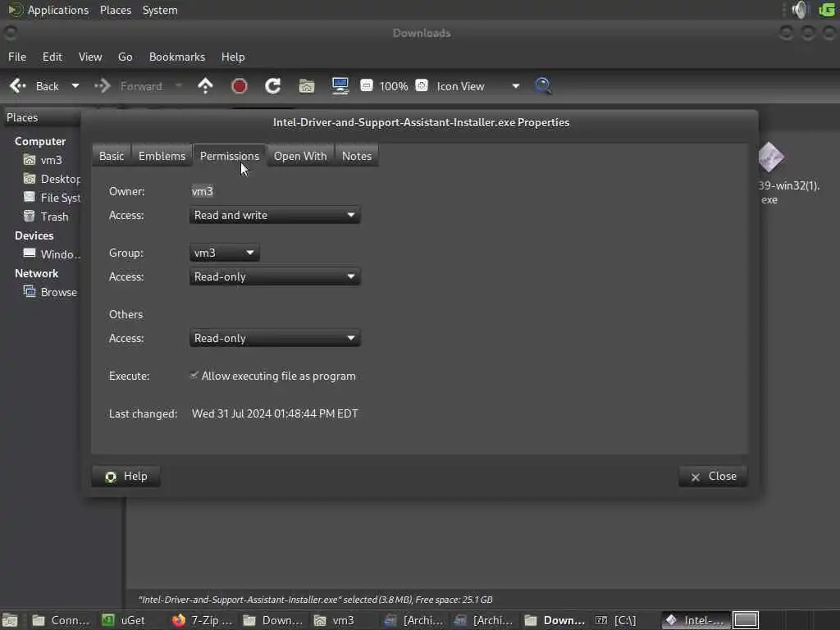
Task: Select the Permissions tab
Action: 230,156
